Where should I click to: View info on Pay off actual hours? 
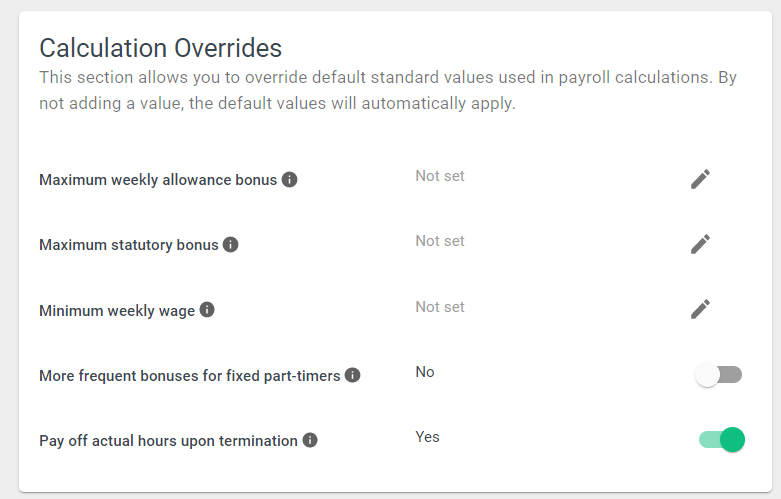(310, 440)
